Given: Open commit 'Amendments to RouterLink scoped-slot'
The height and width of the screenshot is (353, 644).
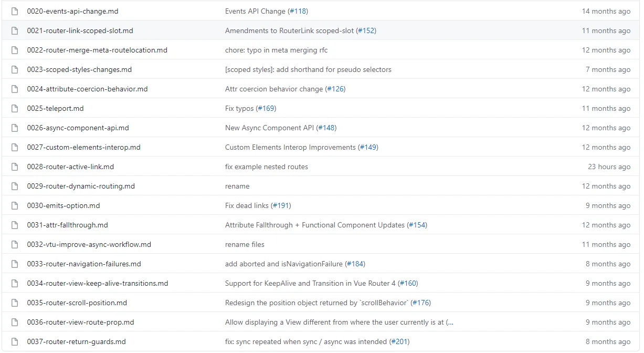Looking at the screenshot, I should tap(290, 30).
